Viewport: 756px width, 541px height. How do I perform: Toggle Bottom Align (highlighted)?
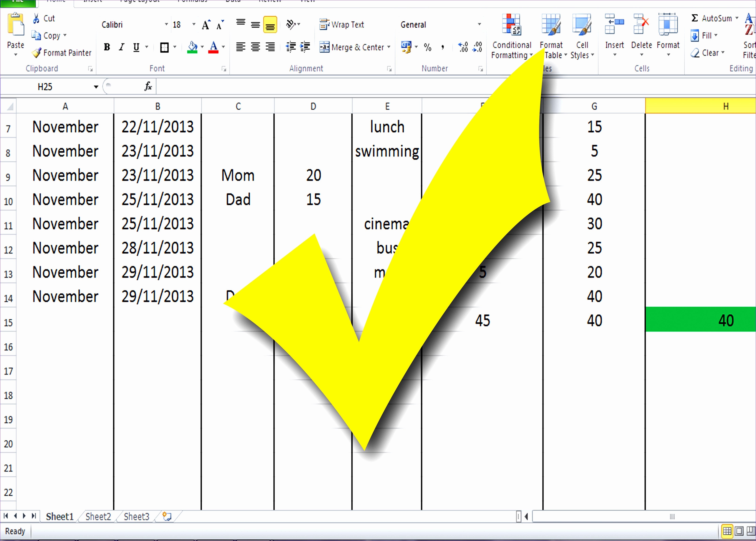pyautogui.click(x=270, y=25)
